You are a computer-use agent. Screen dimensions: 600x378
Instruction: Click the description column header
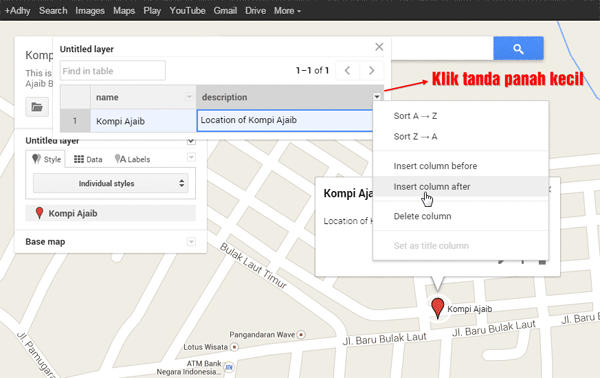(x=290, y=97)
